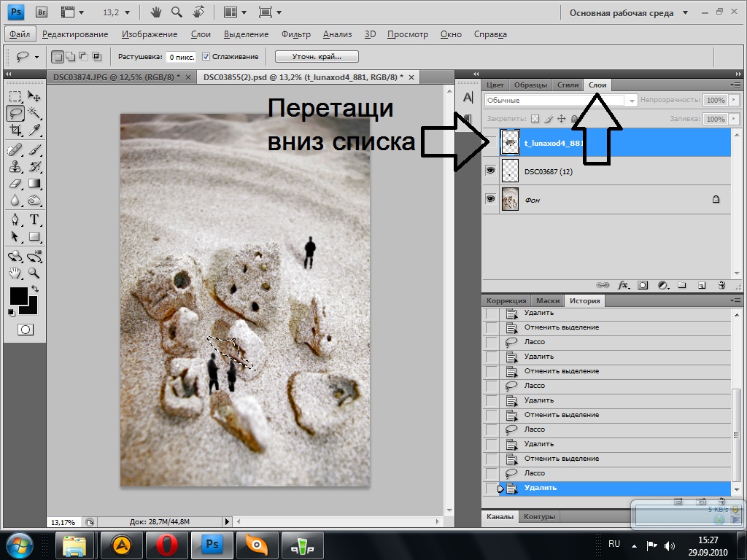Select the Brush tool
This screenshot has width=747, height=560.
(x=34, y=150)
